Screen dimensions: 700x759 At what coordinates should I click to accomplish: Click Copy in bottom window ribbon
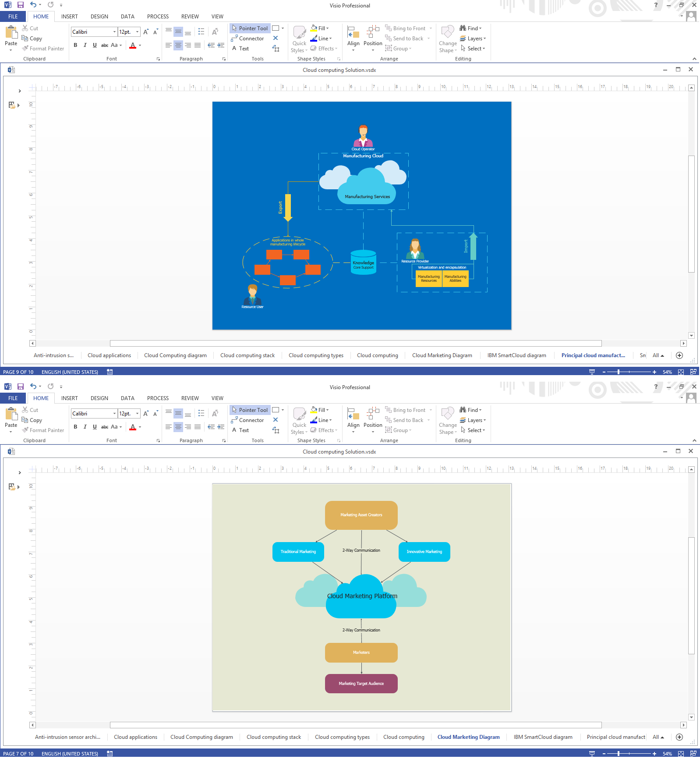click(32, 420)
